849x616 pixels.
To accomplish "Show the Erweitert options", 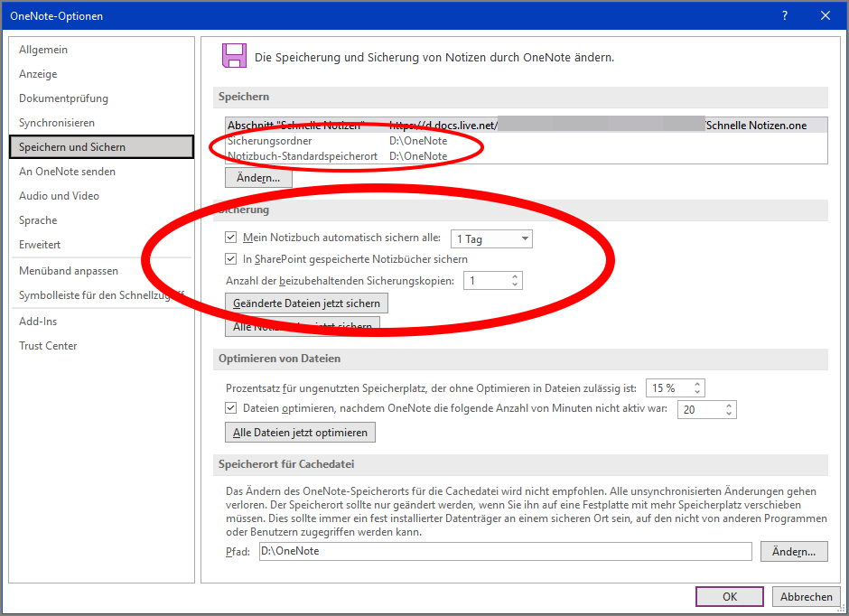I will [x=40, y=244].
